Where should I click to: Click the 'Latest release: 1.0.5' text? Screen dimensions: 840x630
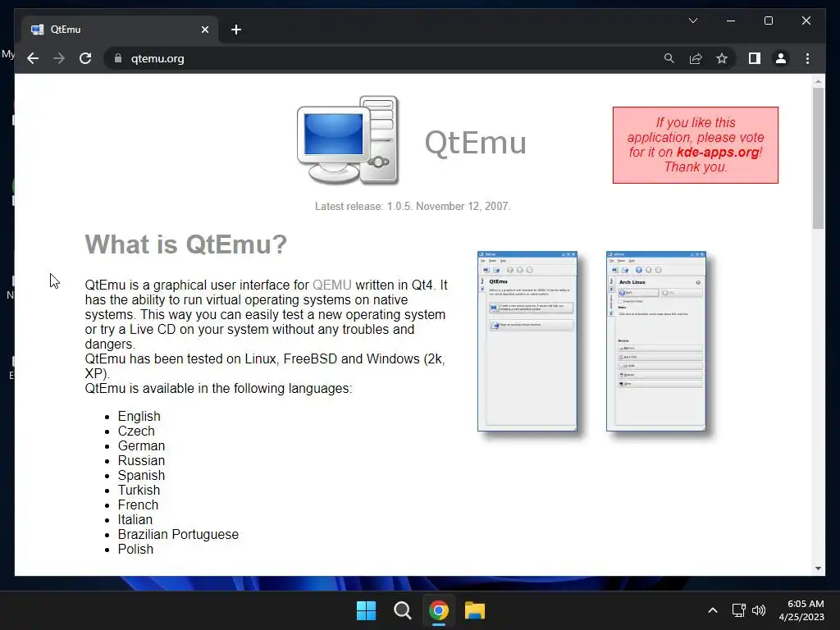tap(413, 206)
